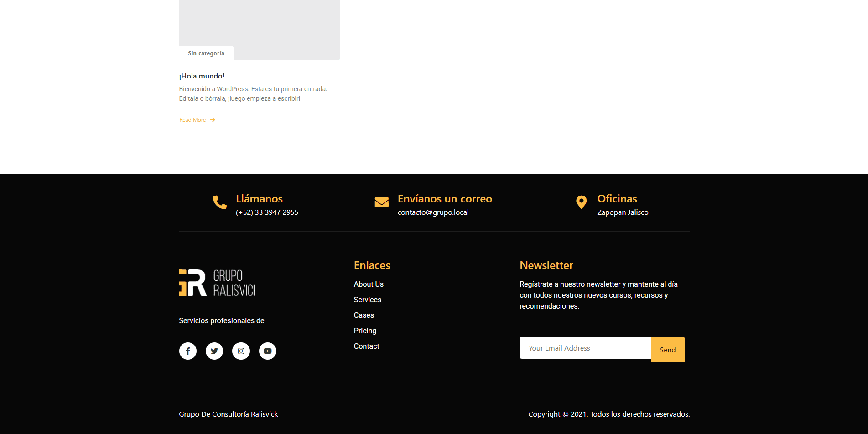This screenshot has height=434, width=868.
Task: Open the Instagram social icon
Action: click(x=241, y=351)
